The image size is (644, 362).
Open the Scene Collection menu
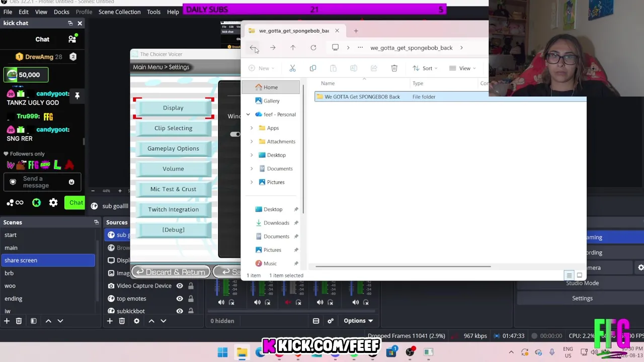119,12
